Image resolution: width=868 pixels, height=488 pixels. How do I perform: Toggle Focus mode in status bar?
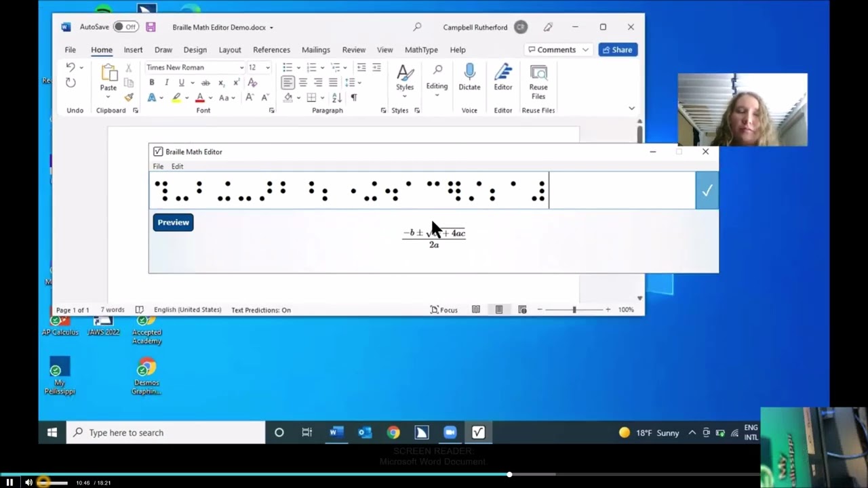444,310
